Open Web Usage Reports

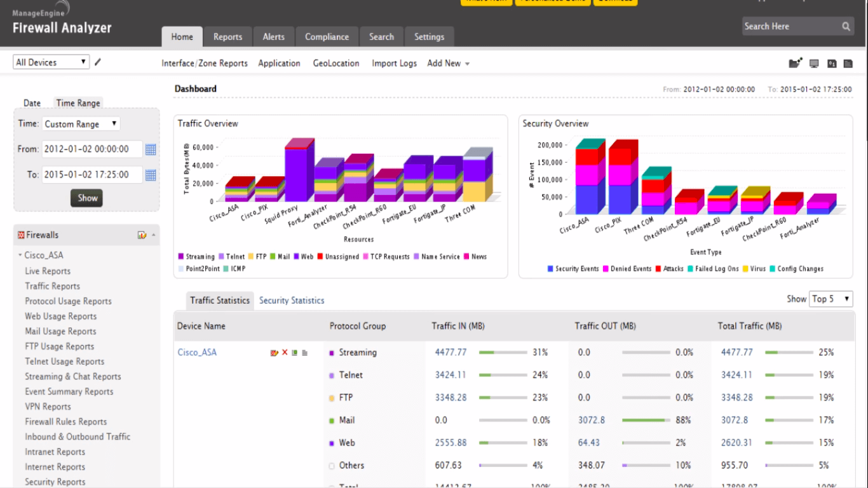[61, 316]
